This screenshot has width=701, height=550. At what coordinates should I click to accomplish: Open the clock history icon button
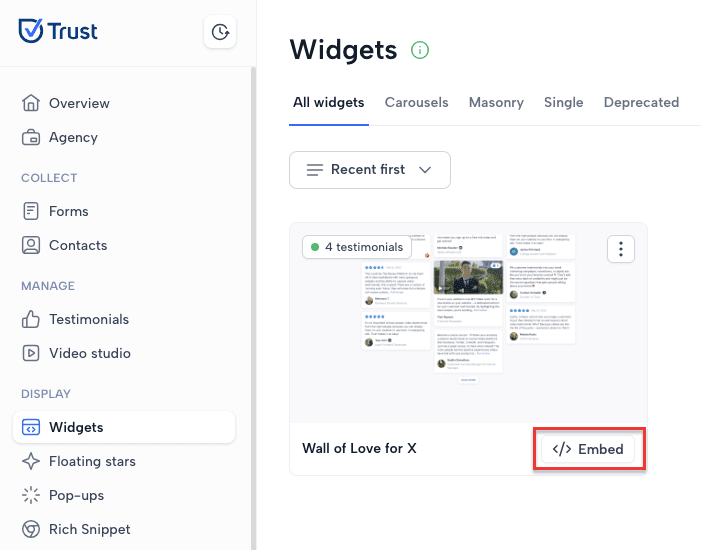tap(220, 32)
